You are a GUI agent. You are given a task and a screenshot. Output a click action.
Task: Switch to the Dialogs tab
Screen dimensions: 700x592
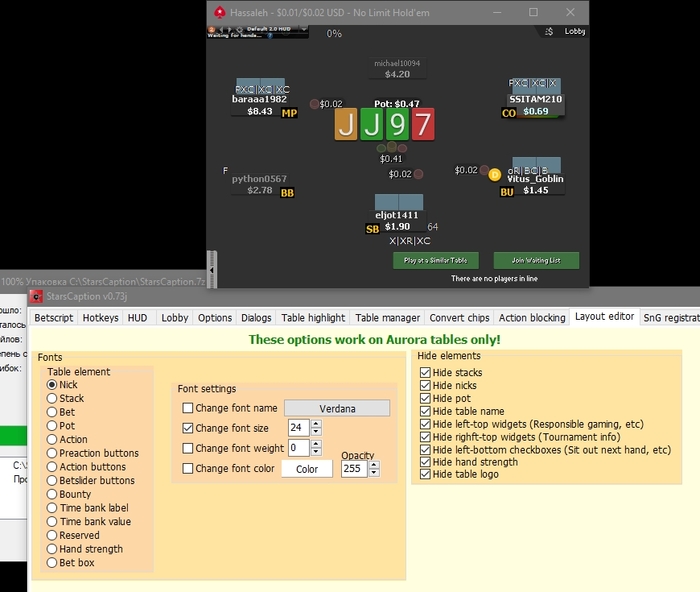point(256,317)
